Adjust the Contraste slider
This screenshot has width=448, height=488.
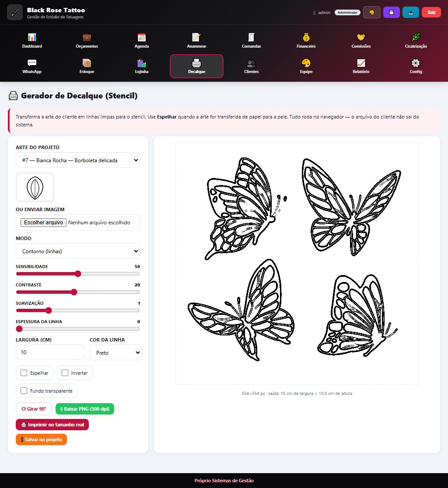click(78, 292)
